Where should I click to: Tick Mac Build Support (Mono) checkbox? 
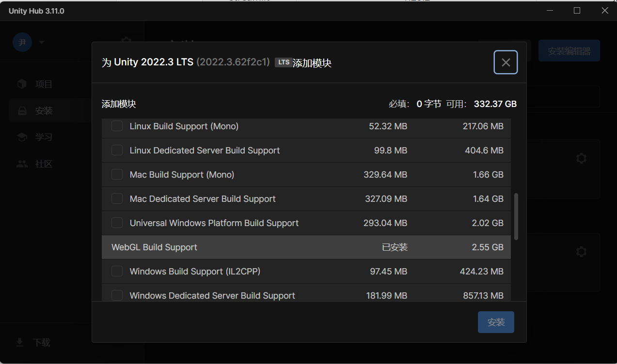pos(117,175)
